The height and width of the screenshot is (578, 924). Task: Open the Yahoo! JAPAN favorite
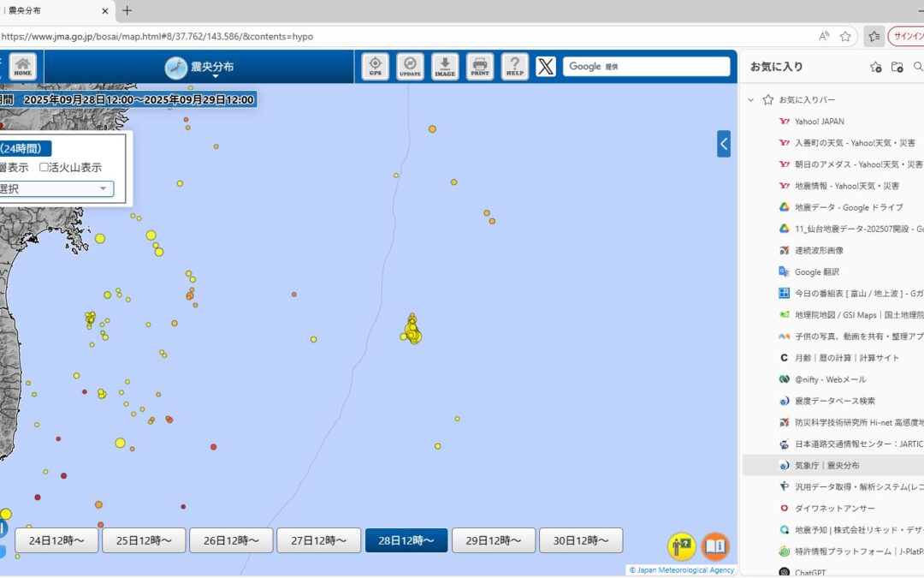(x=819, y=122)
